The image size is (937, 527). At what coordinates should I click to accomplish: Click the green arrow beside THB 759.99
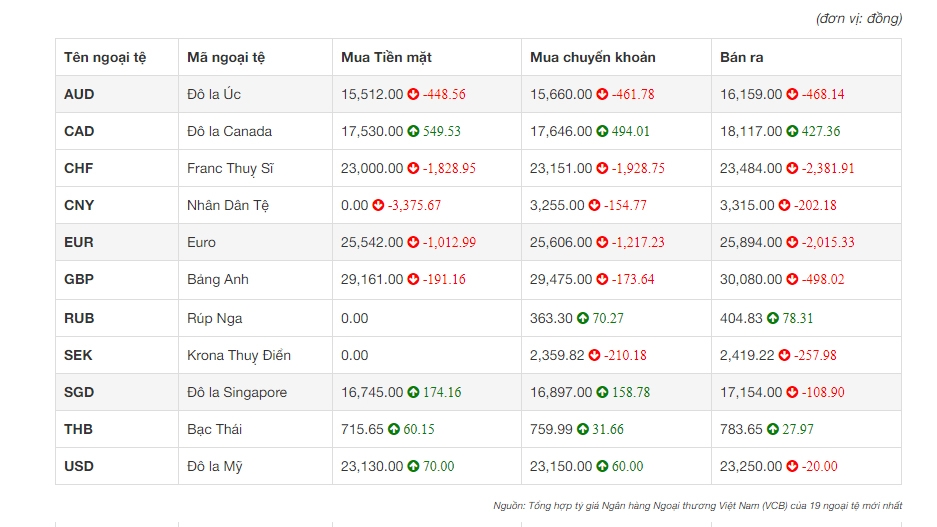[x=583, y=429]
